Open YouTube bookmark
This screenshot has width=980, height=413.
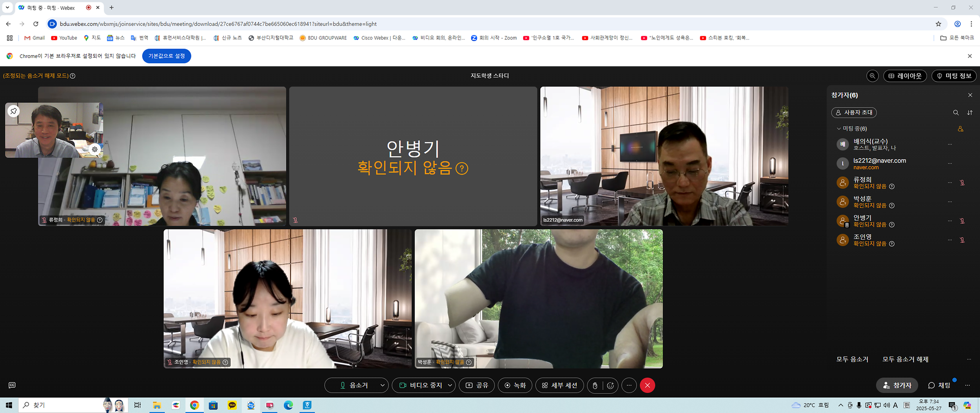[x=64, y=38]
